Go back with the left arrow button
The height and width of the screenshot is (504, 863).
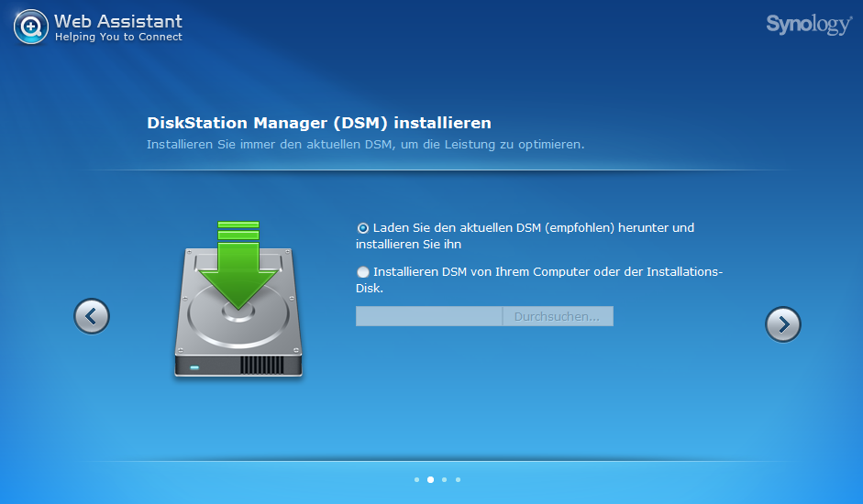(92, 316)
